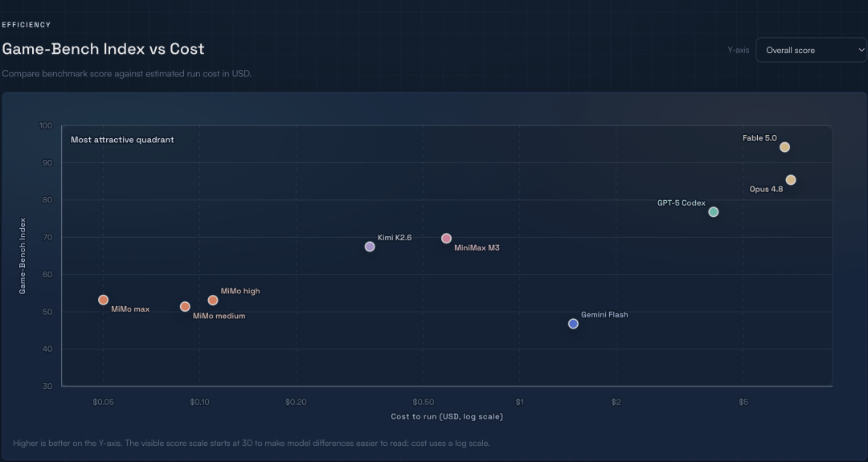Click the 'MiniMax M3' text label

(x=477, y=248)
